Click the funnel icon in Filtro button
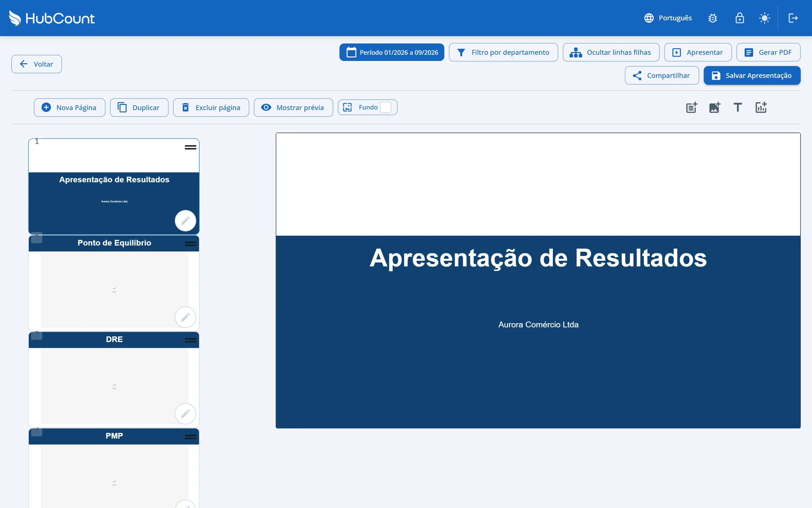This screenshot has height=508, width=812. click(461, 52)
